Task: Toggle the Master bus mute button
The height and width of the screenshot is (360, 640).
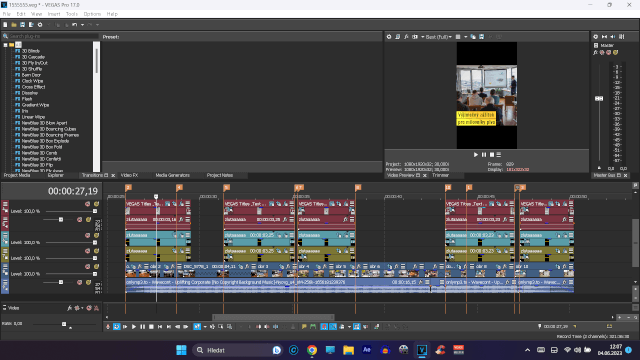Action: tap(609, 52)
